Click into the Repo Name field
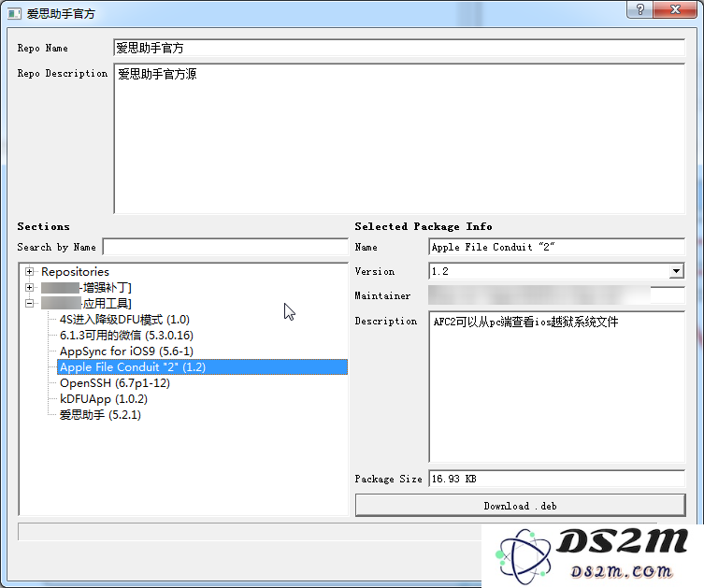The height and width of the screenshot is (588, 704). [399, 48]
